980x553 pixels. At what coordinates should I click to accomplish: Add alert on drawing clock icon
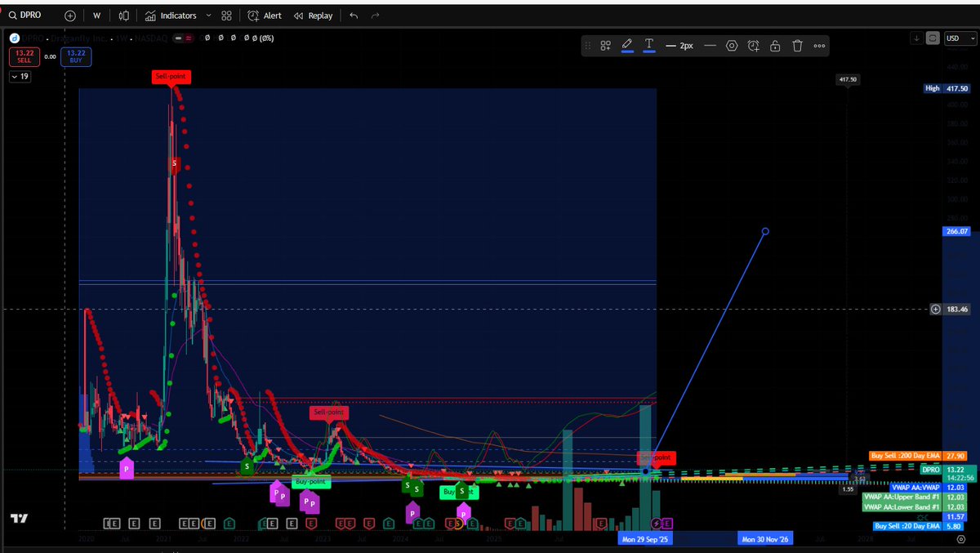[753, 46]
